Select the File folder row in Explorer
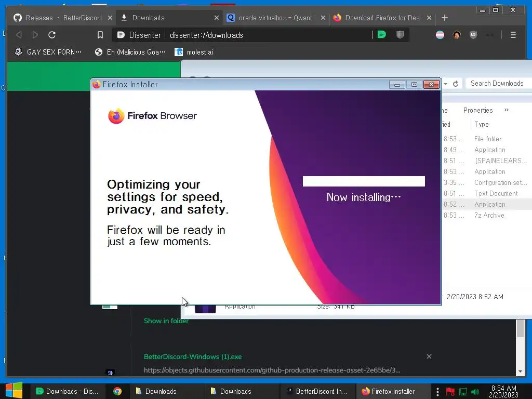This screenshot has height=399, width=532. pos(487,139)
